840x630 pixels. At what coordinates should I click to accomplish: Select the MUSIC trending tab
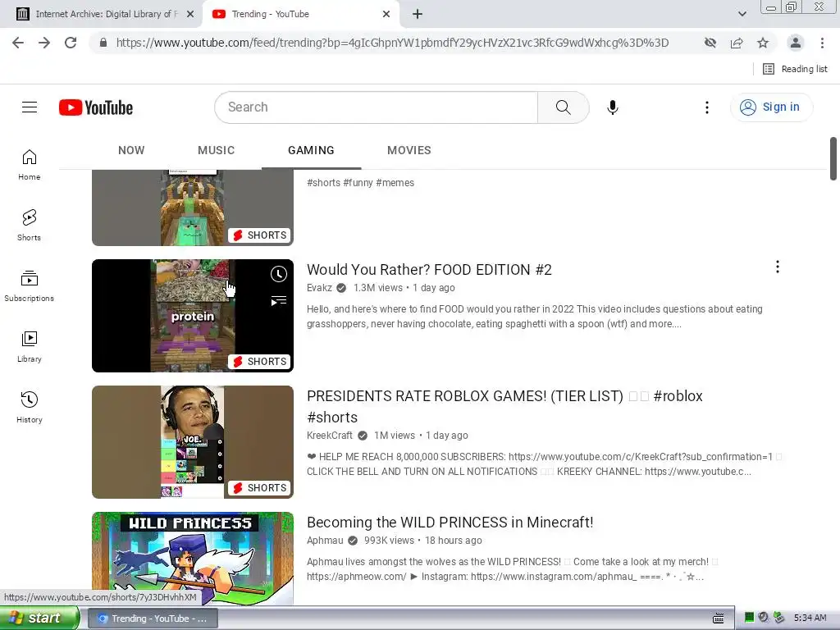216,151
